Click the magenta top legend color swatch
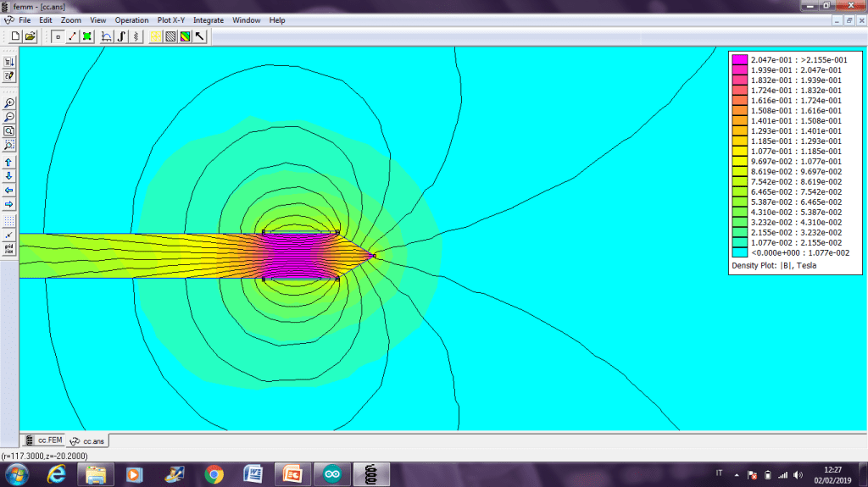The image size is (868, 487). tap(740, 60)
